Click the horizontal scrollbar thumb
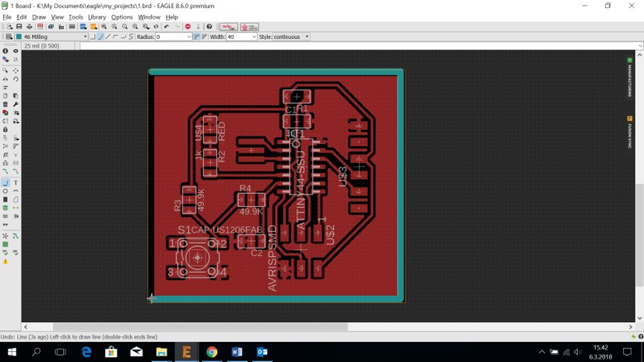 tap(200, 327)
